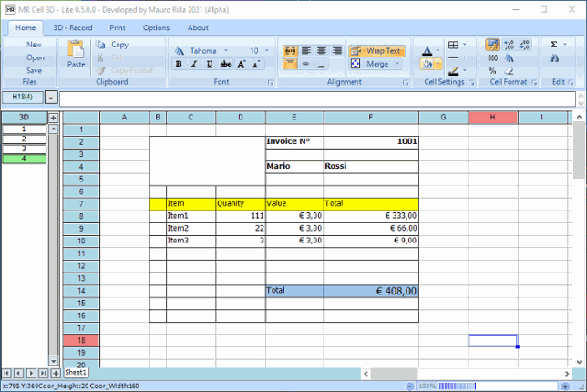
Task: Add new sheet with bottom plus button
Action: click(x=56, y=373)
